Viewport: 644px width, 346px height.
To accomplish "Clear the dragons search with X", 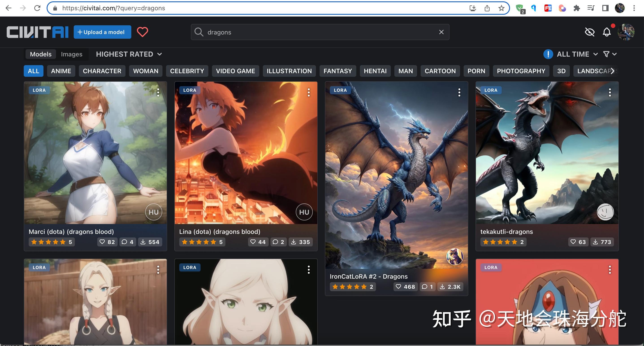I will pyautogui.click(x=441, y=32).
